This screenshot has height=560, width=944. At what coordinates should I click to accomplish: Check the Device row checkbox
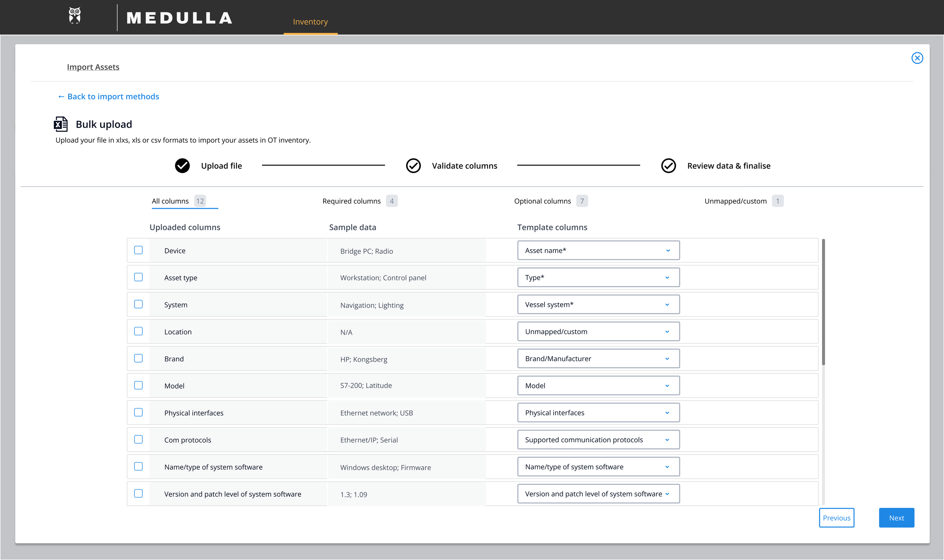click(139, 250)
